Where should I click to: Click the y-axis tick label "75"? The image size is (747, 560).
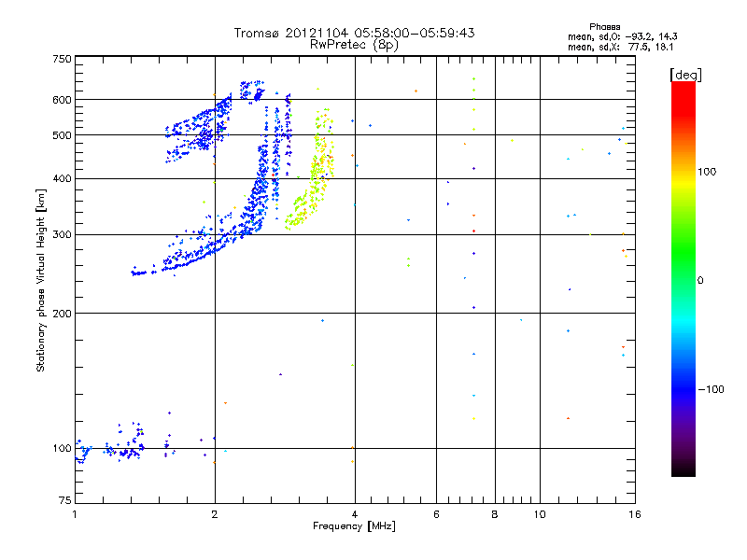pyautogui.click(x=65, y=500)
